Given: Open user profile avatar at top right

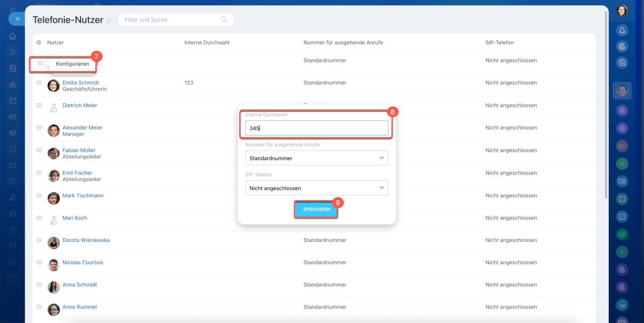Looking at the screenshot, I should [x=622, y=11].
